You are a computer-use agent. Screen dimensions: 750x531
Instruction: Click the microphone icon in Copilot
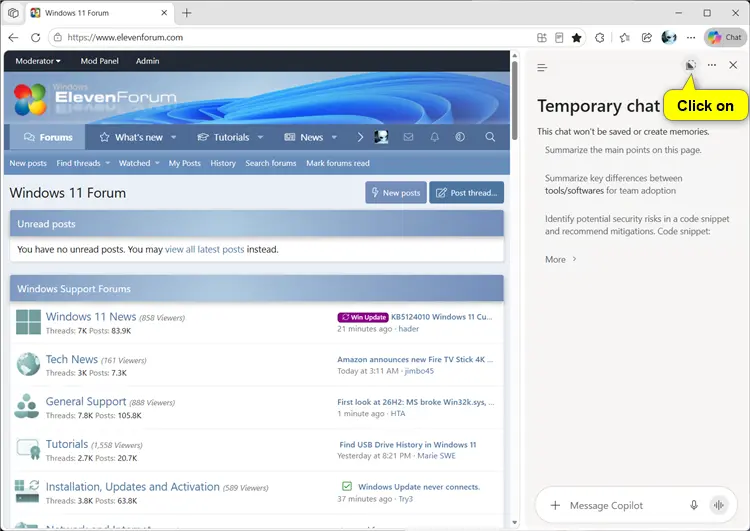tap(694, 505)
